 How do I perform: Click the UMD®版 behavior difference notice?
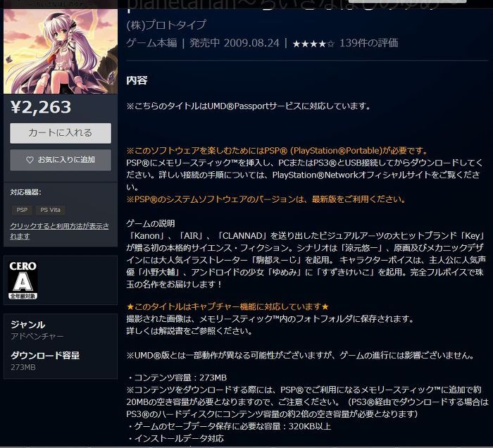[x=300, y=356]
